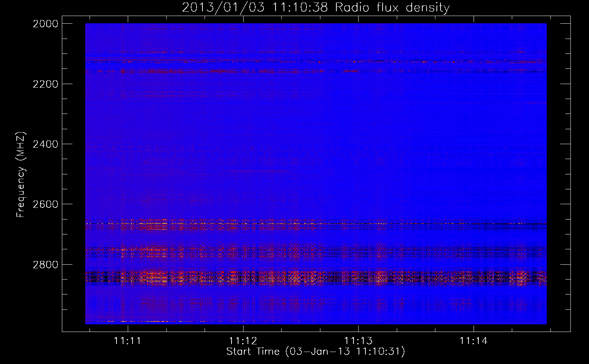Click the plot title "2013/01/03 11:10:38 Radio flux density"
The width and height of the screenshot is (589, 364).
click(316, 8)
